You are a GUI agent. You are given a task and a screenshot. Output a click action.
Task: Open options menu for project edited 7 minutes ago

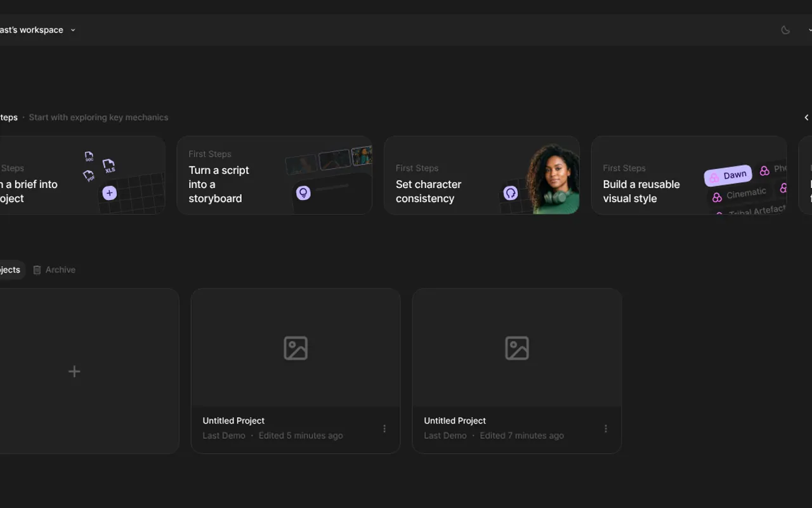click(606, 429)
